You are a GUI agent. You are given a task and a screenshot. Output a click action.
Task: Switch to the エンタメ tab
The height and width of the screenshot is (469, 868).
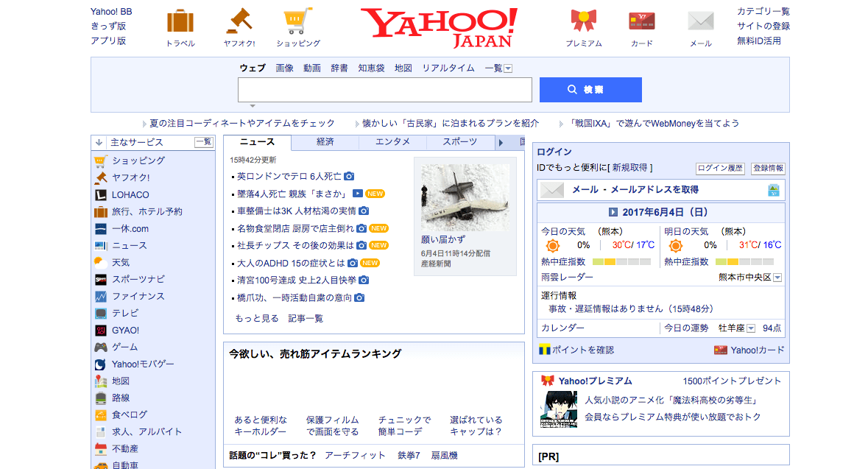tap(392, 142)
